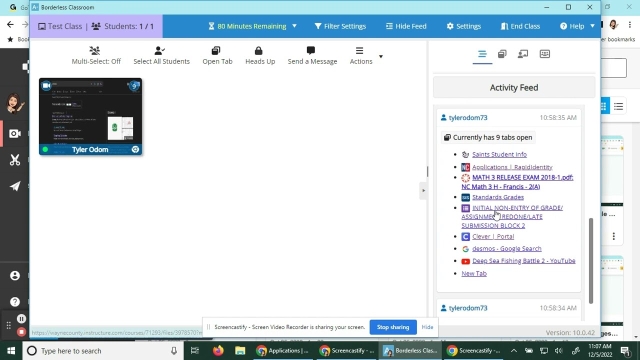Toggle Multi-Select Off

tap(96, 56)
